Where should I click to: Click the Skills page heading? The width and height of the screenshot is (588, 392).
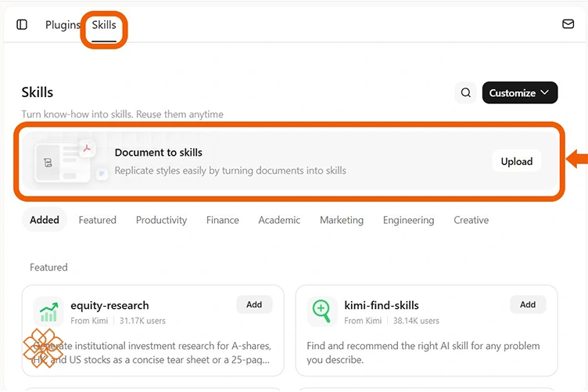tap(37, 92)
